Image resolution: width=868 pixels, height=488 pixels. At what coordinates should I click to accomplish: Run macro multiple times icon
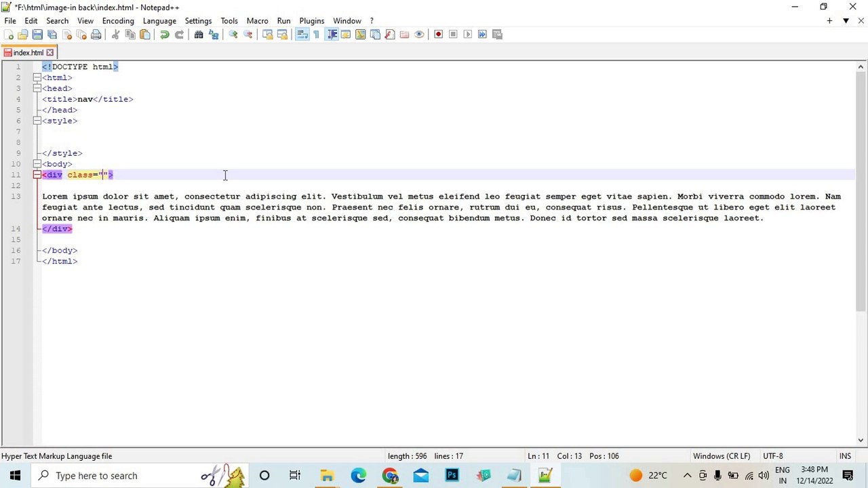482,35
